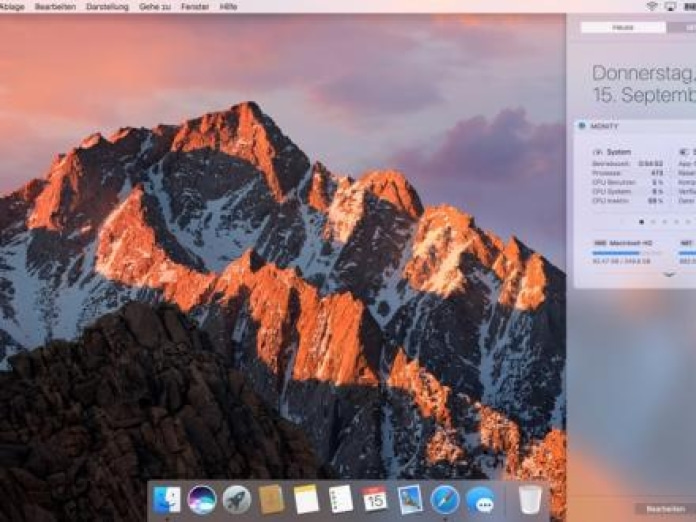Click the System heading in Monity
The image size is (696, 522).
coord(619,152)
